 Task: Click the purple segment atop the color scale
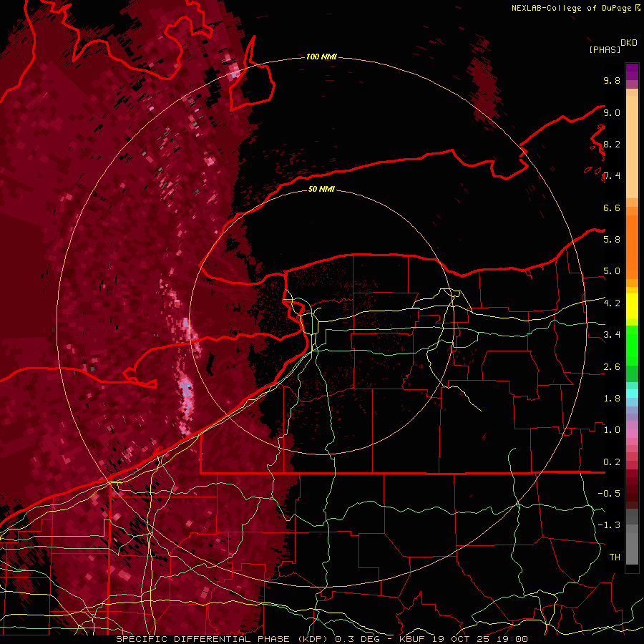632,72
